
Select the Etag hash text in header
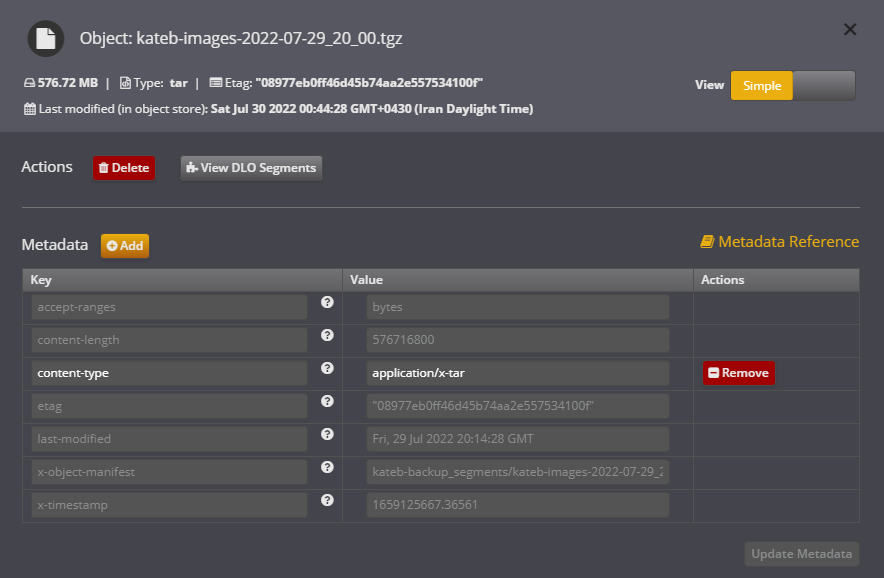click(370, 83)
